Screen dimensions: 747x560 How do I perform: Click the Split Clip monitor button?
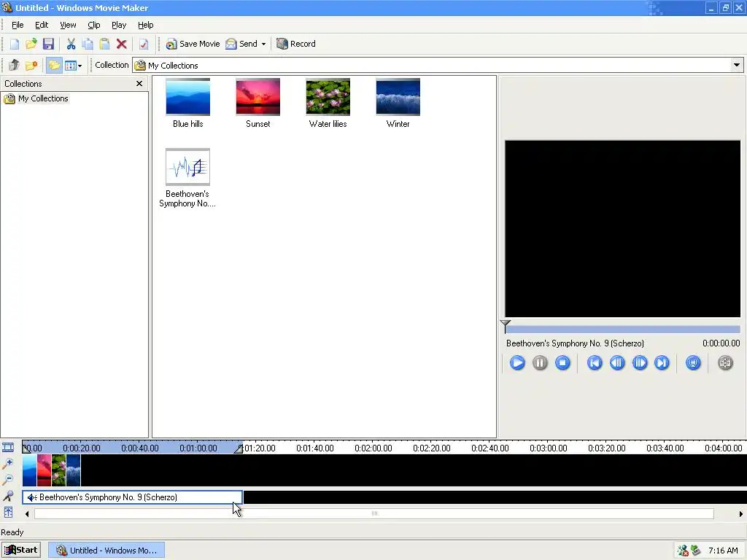point(725,363)
